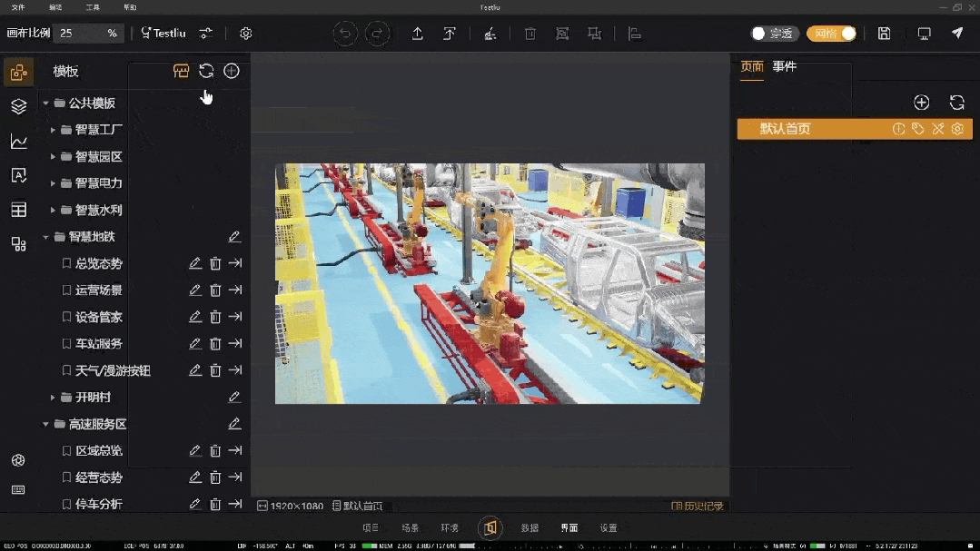Screen dimensions: 980x551
Task: Open the template store icon
Action: [181, 71]
